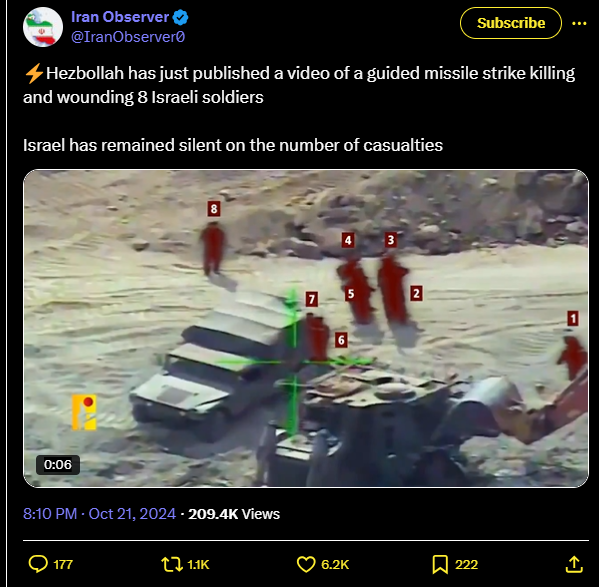
Task: Click the 6.2K likes count
Action: (x=335, y=564)
